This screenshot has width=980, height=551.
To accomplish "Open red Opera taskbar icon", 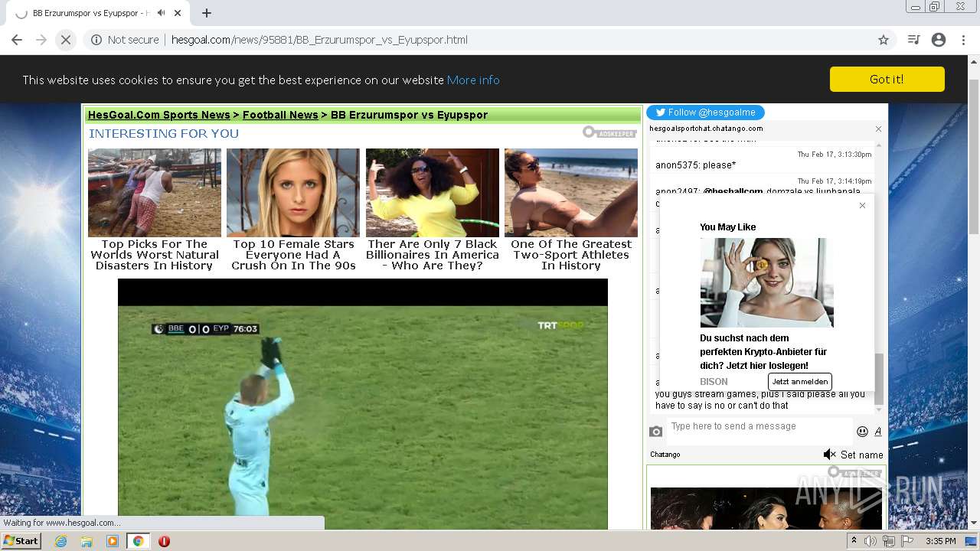I will tap(164, 541).
